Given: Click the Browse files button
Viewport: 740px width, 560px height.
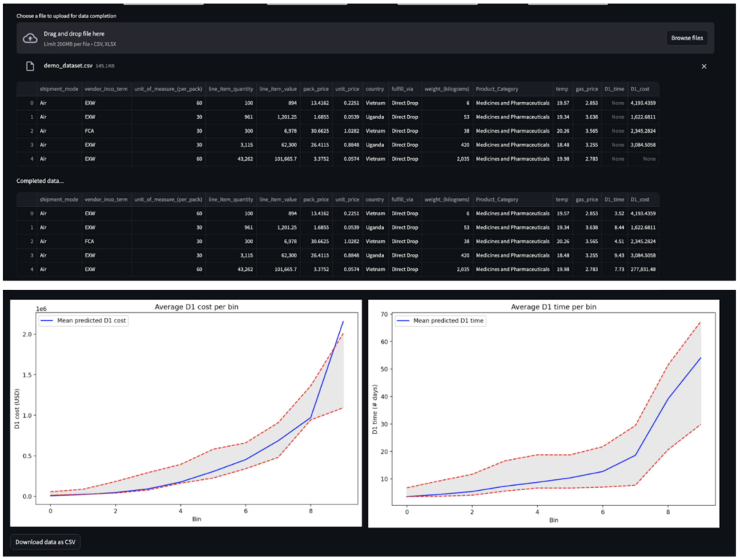Looking at the screenshot, I should (687, 38).
